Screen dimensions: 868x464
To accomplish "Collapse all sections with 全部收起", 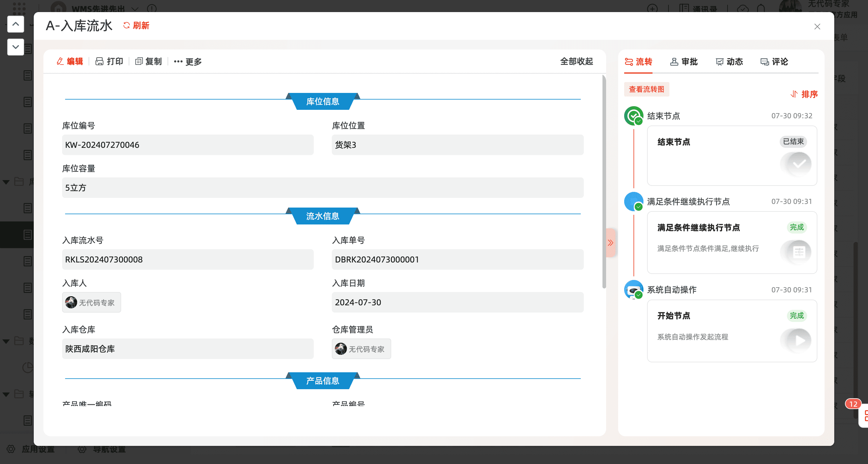I will [576, 61].
